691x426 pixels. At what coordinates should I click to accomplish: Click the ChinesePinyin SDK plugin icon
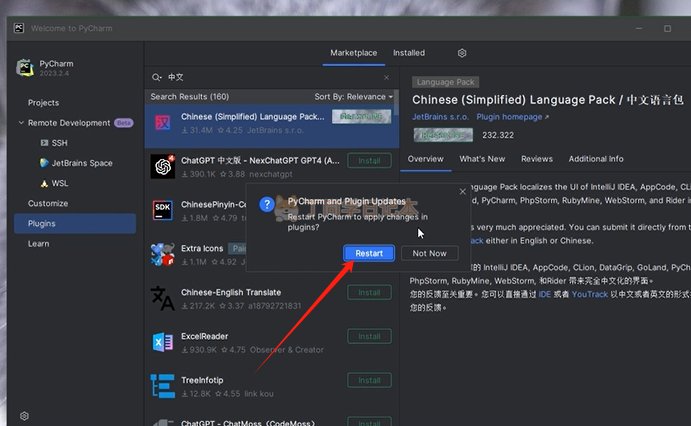(x=163, y=210)
